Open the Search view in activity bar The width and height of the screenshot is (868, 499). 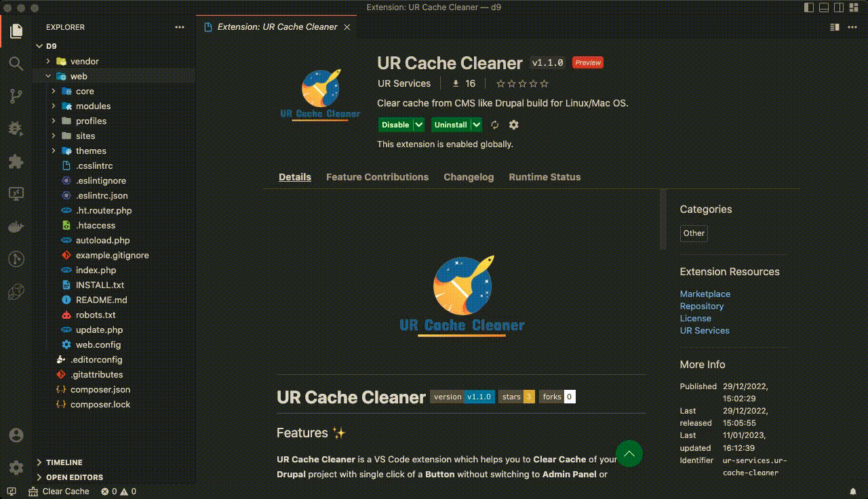tap(16, 64)
